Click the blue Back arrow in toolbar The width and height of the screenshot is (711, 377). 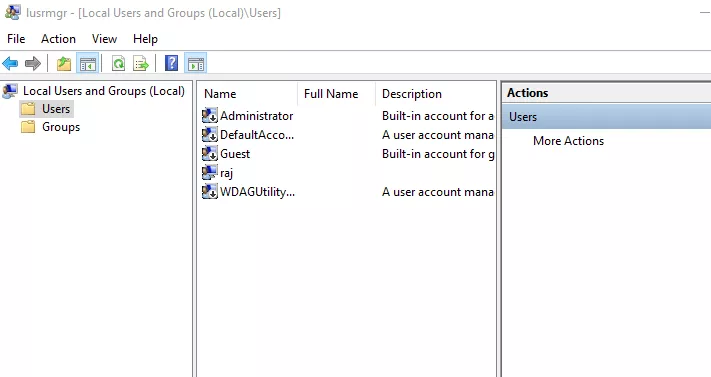click(10, 64)
